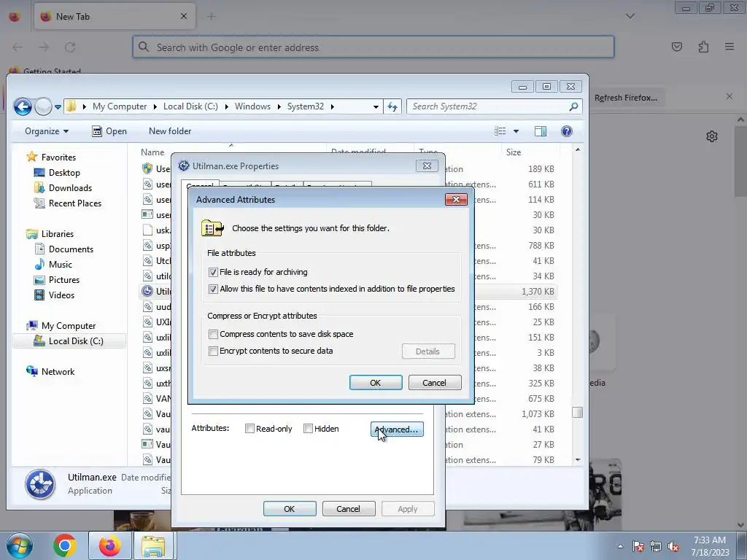
Task: Open Music library in navigation pane
Action: (x=53, y=264)
